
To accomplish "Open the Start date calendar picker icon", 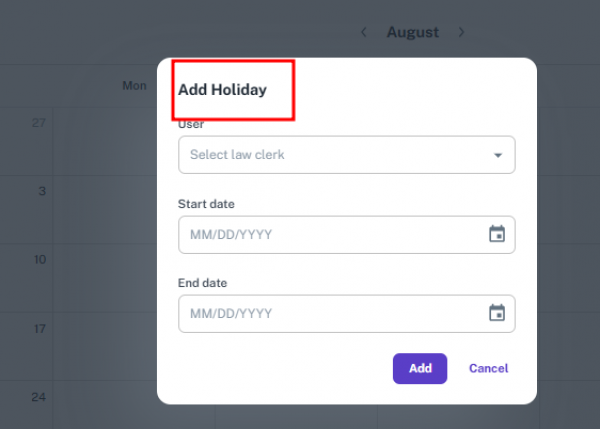I will (497, 235).
